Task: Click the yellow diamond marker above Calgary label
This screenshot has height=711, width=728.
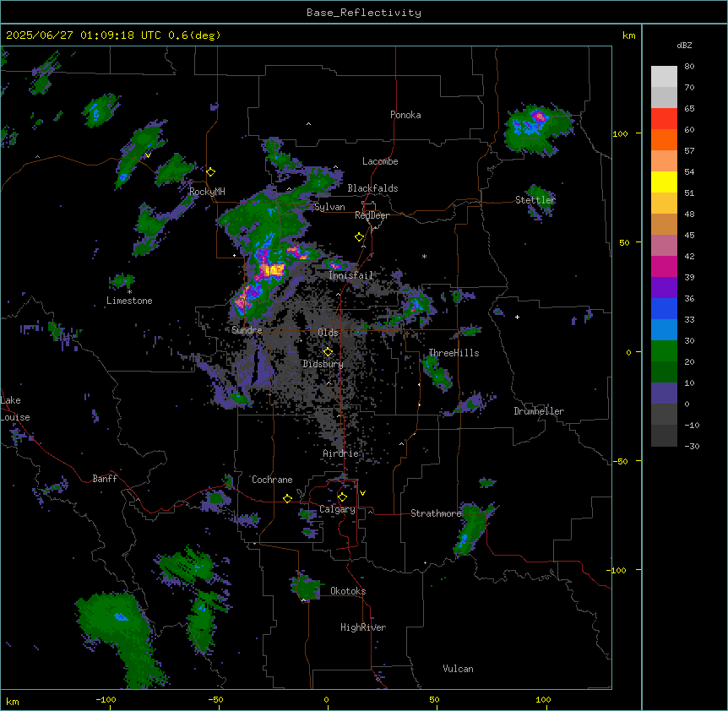Action: [x=342, y=497]
